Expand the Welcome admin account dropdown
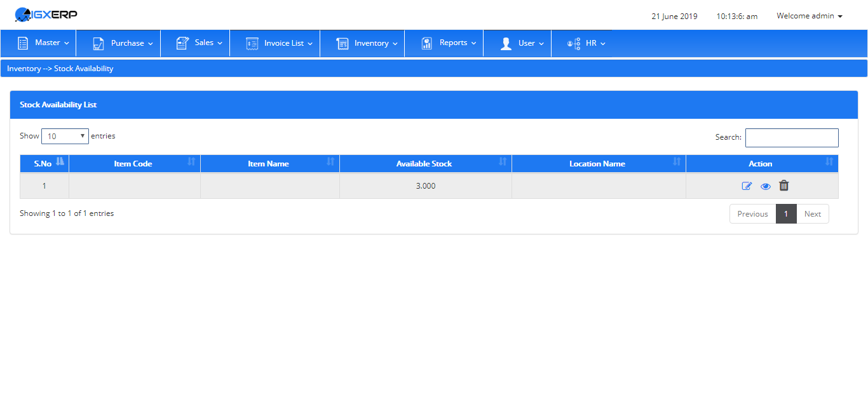The image size is (868, 397). (x=810, y=16)
